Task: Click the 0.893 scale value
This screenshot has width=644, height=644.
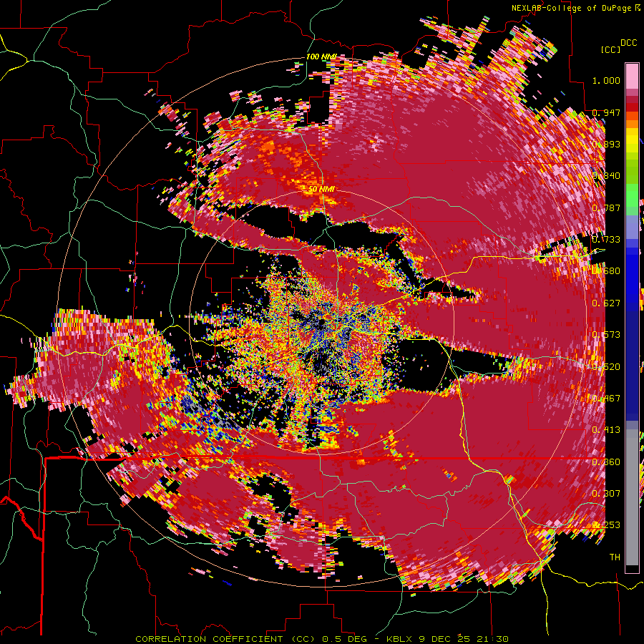Action: 606,144
